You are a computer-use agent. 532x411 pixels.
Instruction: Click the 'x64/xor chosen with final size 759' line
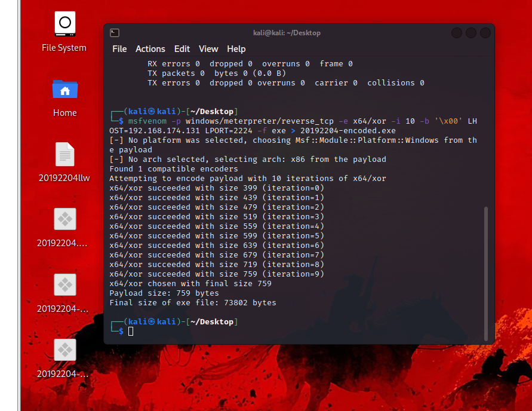tap(190, 283)
